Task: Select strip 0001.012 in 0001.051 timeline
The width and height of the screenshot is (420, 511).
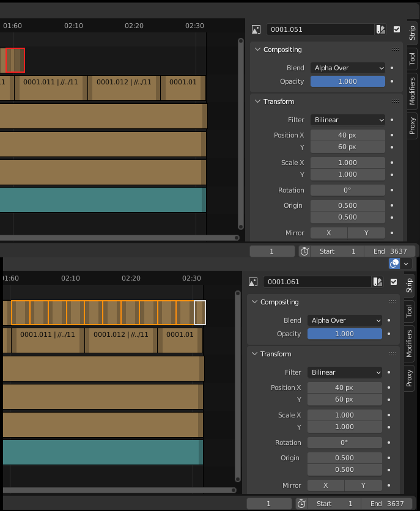Action: [x=124, y=87]
